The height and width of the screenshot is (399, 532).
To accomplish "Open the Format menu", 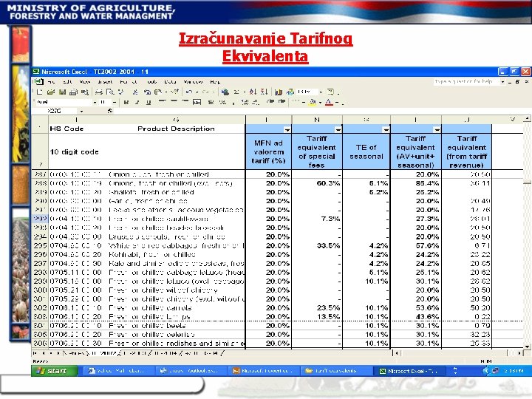I will (129, 82).
